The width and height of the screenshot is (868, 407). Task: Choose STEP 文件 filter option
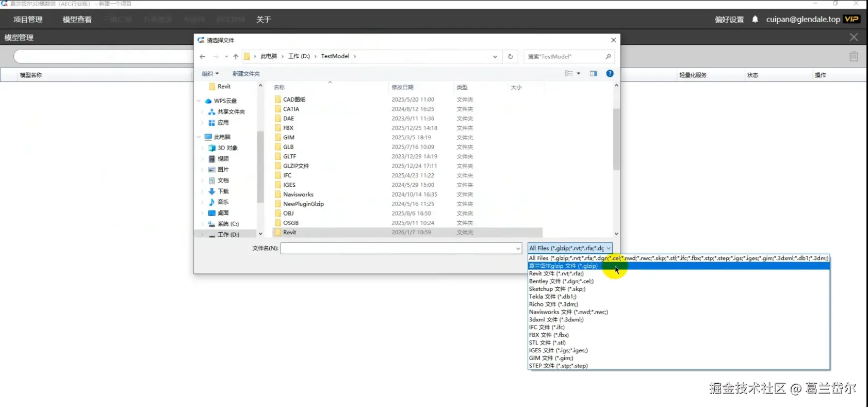(x=679, y=366)
